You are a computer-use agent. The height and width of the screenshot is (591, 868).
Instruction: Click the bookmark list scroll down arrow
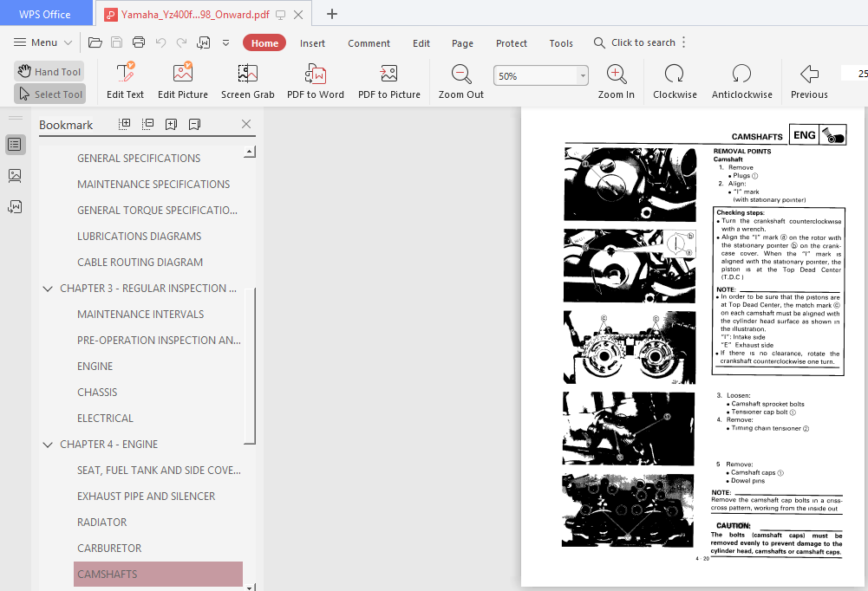pos(250,588)
